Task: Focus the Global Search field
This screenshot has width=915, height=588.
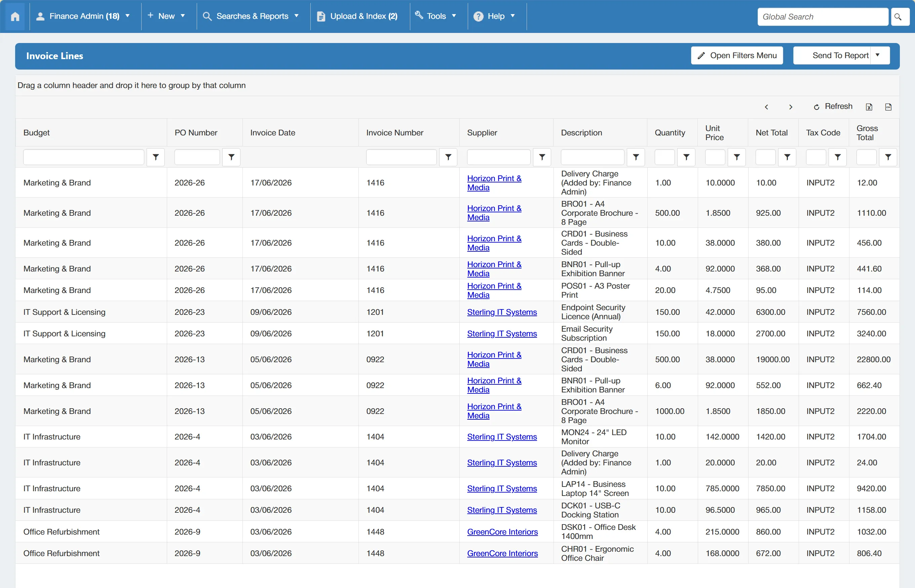Action: [x=823, y=17]
